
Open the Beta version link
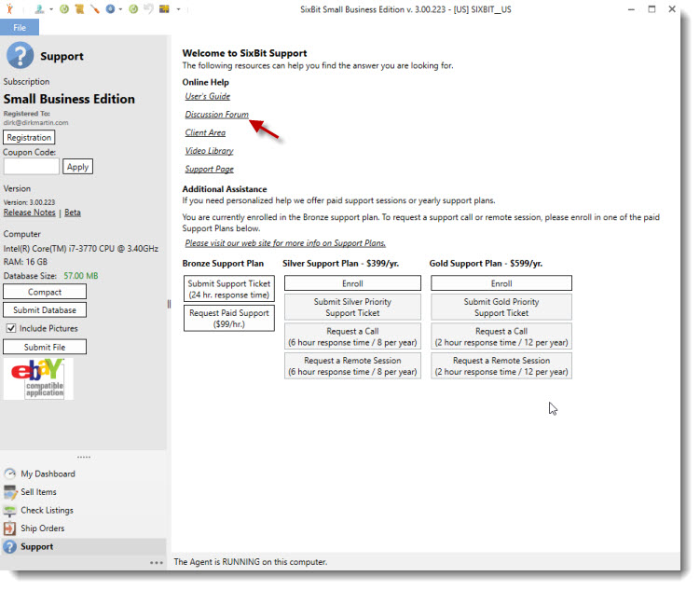coord(73,213)
